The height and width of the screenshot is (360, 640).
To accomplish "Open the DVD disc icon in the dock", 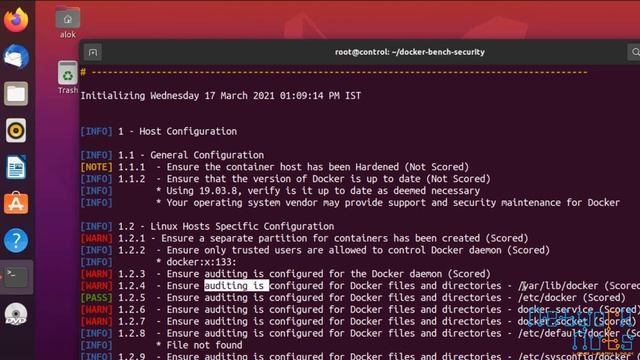I will pyautogui.click(x=16, y=314).
